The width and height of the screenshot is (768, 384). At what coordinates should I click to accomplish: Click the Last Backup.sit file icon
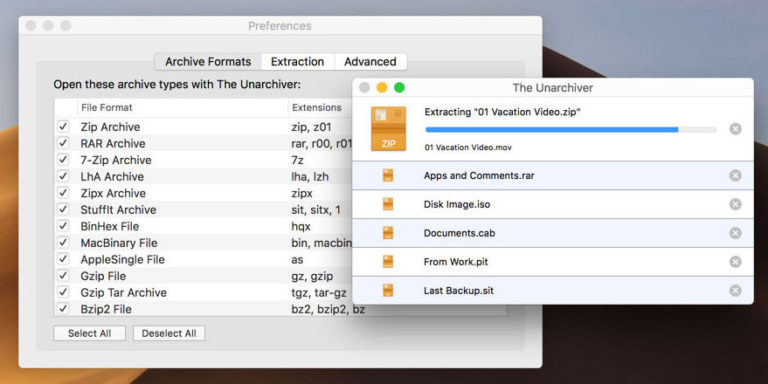click(x=388, y=290)
